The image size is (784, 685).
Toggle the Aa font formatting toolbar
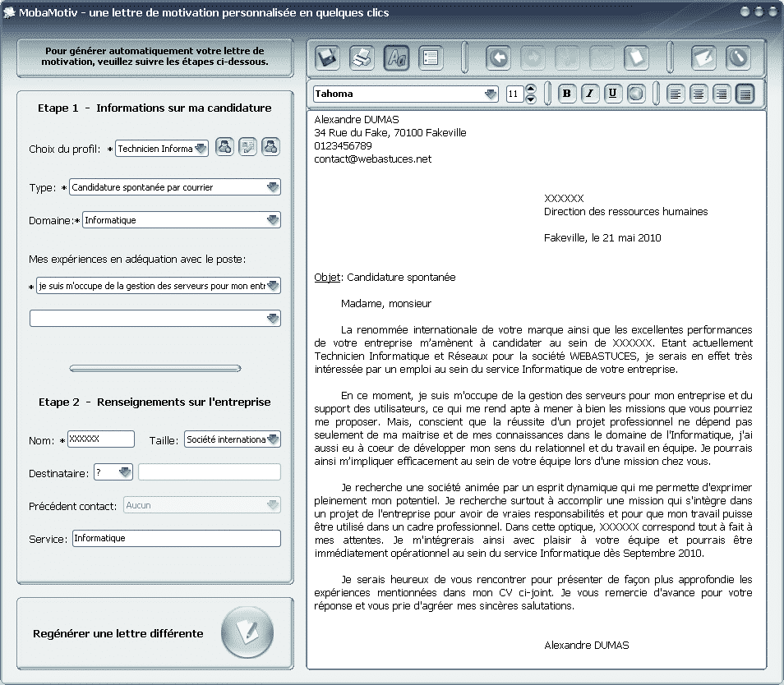(396, 58)
